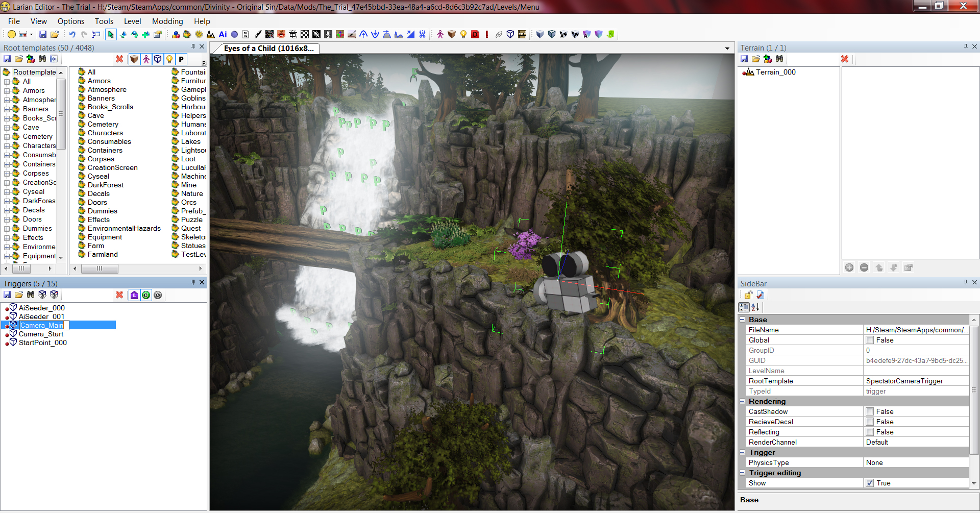Toggle the CastShadow checkbox

tap(870, 411)
